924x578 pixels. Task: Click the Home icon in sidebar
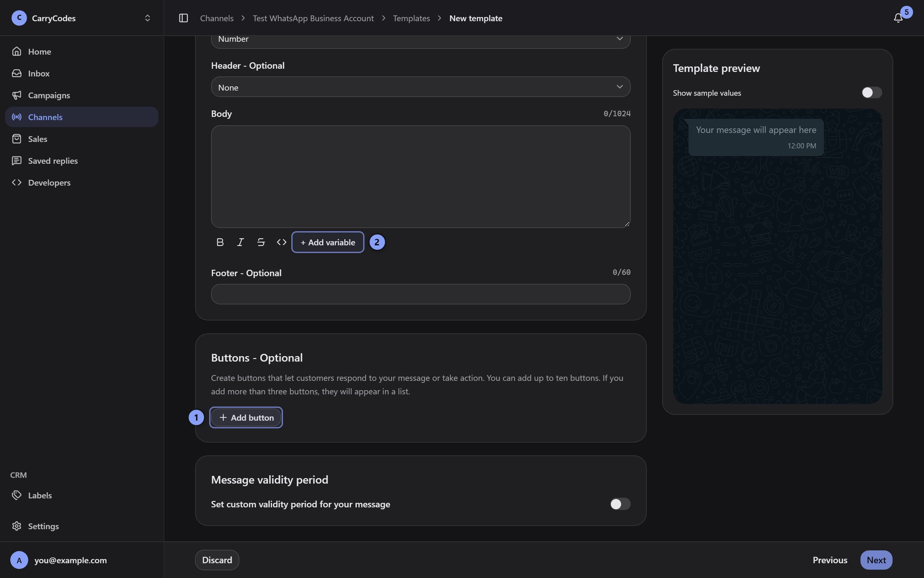pos(16,51)
